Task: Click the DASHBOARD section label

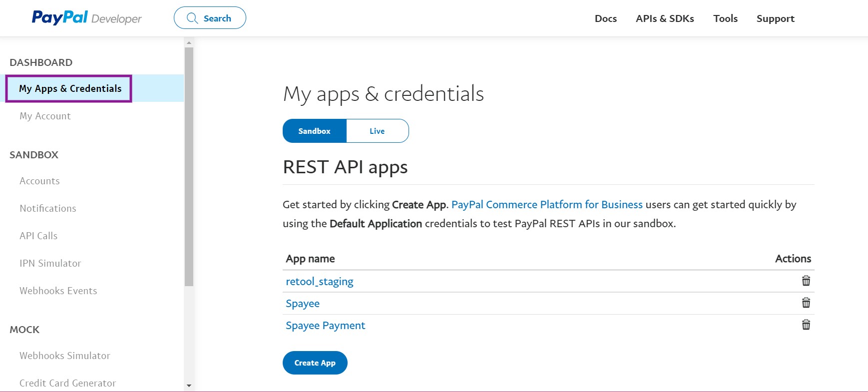Action: pyautogui.click(x=41, y=62)
